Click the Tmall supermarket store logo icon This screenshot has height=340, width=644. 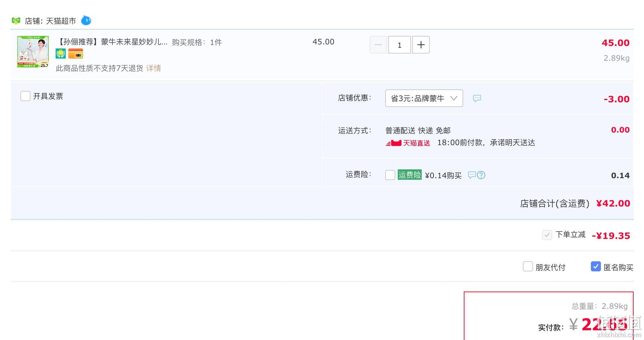tap(16, 21)
